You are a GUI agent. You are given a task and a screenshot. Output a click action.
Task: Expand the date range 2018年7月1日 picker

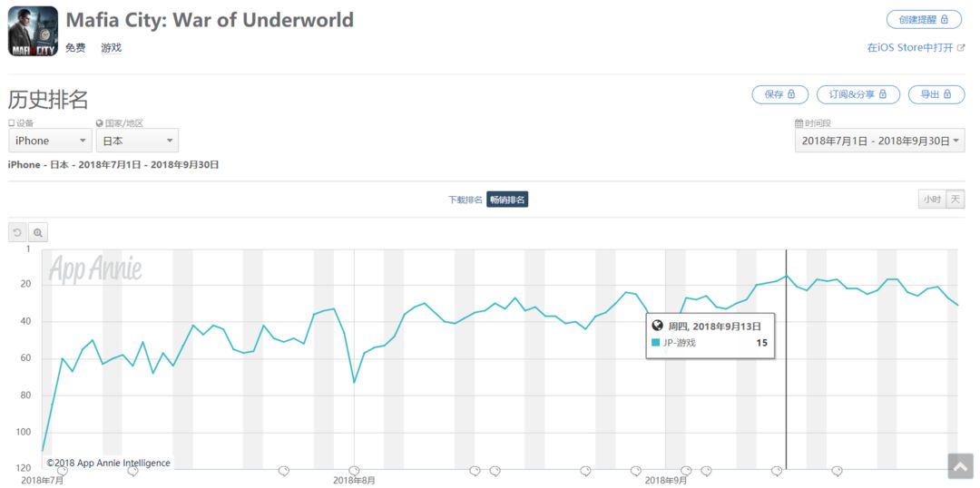pyautogui.click(x=879, y=141)
